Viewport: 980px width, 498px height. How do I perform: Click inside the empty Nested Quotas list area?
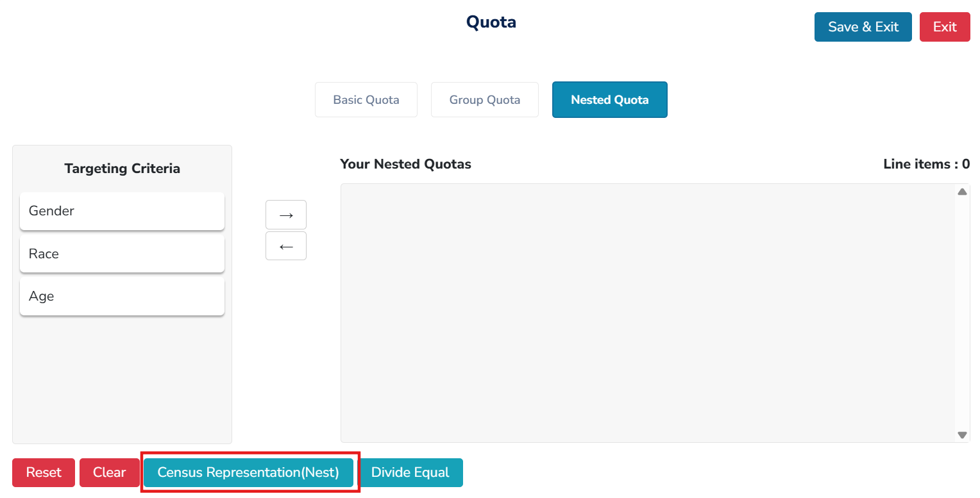(646, 313)
